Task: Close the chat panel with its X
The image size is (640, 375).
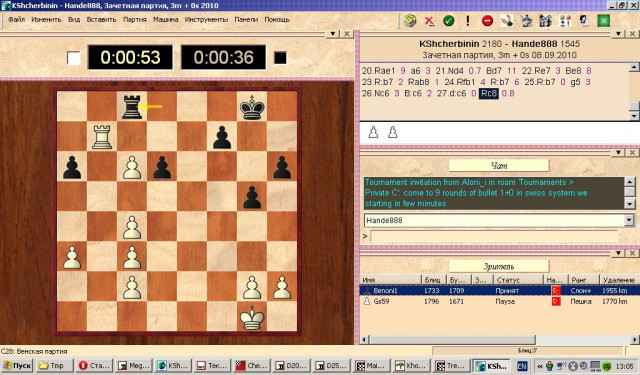Action: click(x=632, y=153)
